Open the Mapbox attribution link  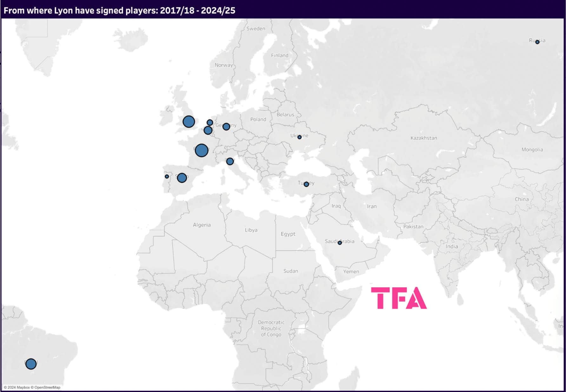click(x=23, y=387)
